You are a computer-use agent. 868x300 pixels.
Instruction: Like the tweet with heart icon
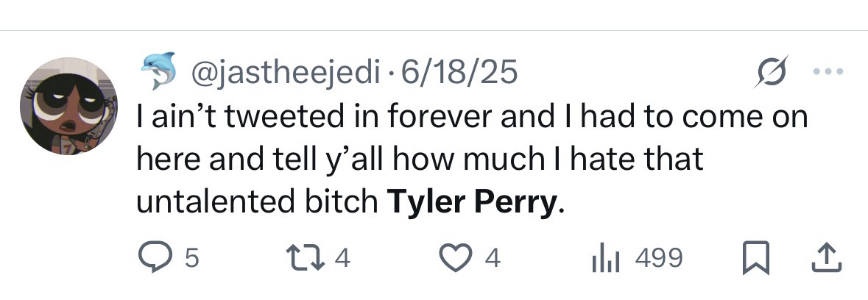pyautogui.click(x=456, y=258)
